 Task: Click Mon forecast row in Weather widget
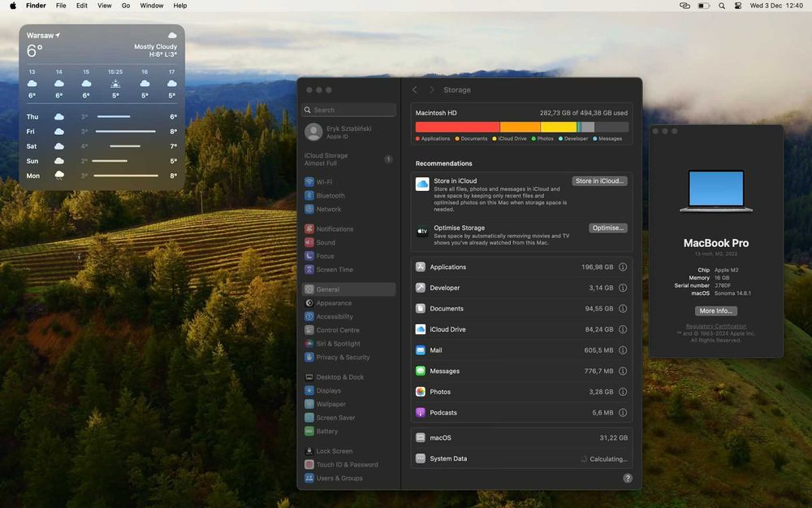tap(102, 176)
